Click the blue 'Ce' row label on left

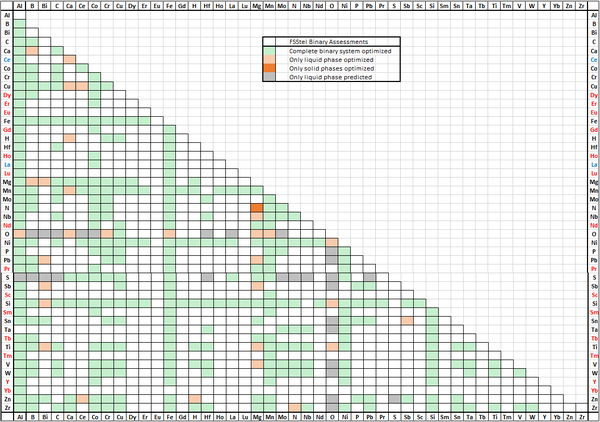(7, 59)
